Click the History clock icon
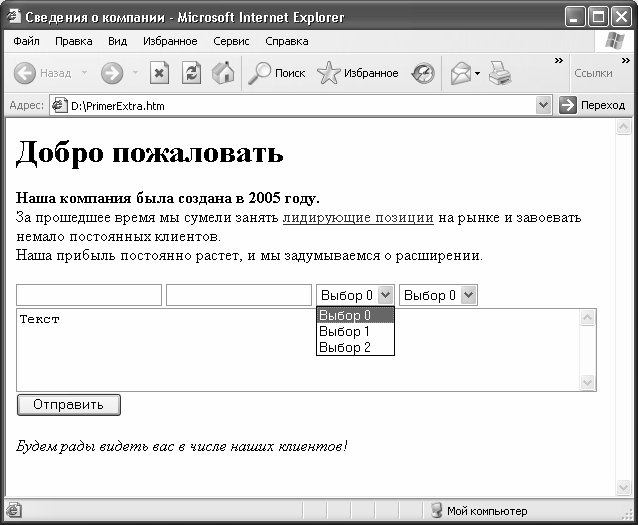The width and height of the screenshot is (638, 525). pos(423,73)
